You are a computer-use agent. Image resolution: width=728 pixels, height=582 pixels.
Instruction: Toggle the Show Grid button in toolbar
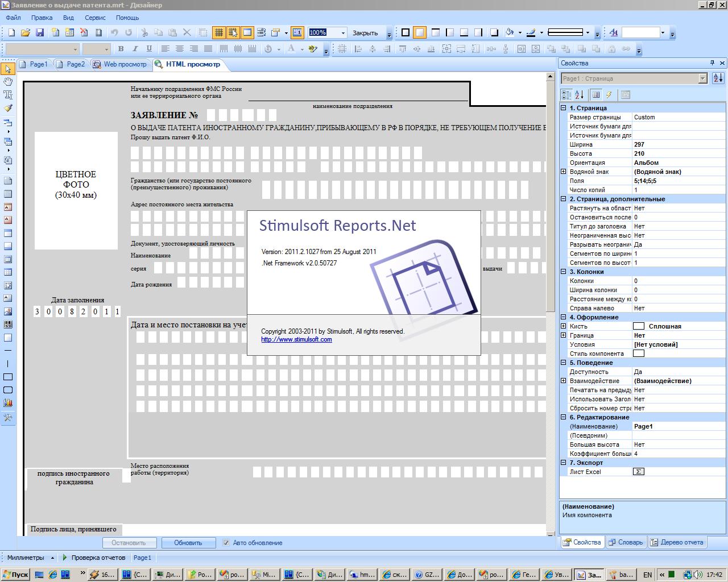(218, 33)
